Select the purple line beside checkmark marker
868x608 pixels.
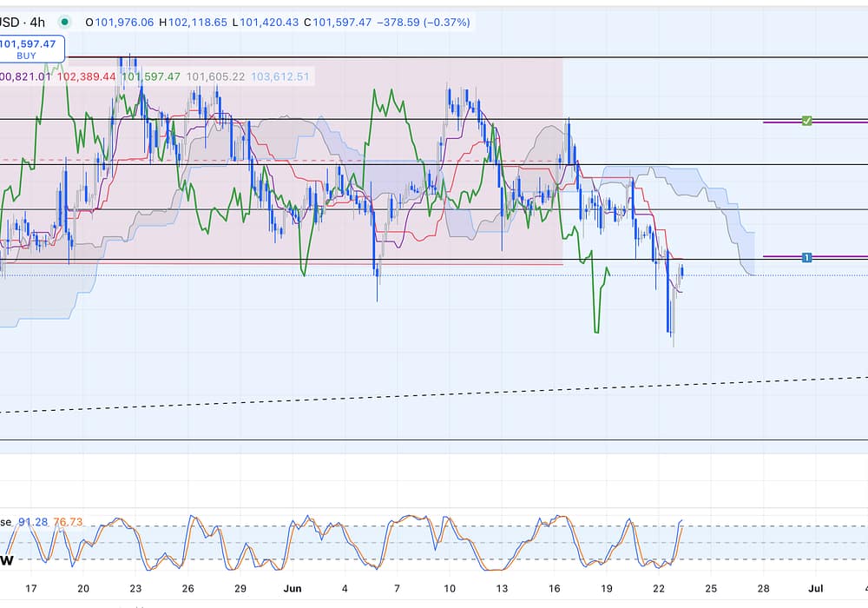(x=838, y=122)
